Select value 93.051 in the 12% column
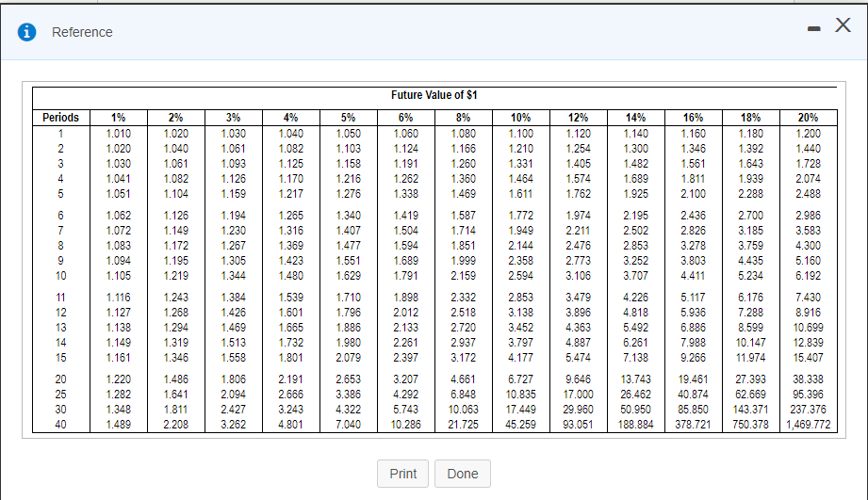This screenshot has width=868, height=500. 578,425
